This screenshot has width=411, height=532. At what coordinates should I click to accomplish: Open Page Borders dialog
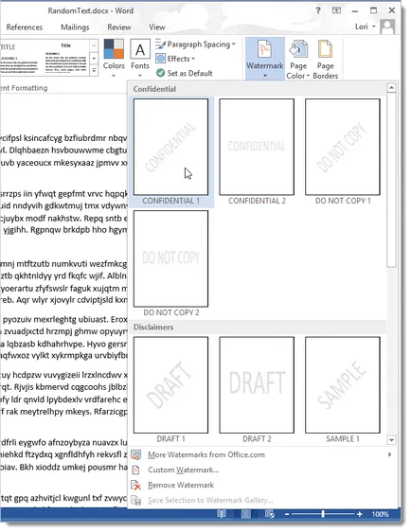pos(325,60)
